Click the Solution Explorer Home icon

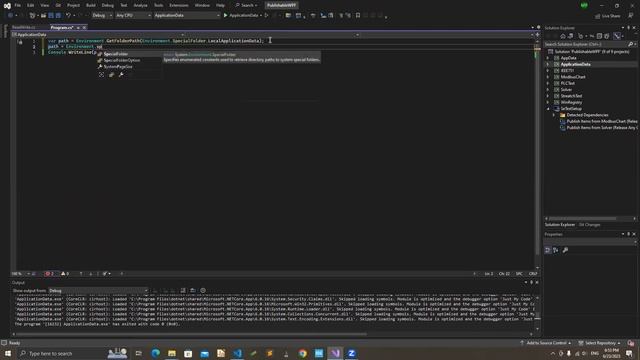tap(563, 36)
